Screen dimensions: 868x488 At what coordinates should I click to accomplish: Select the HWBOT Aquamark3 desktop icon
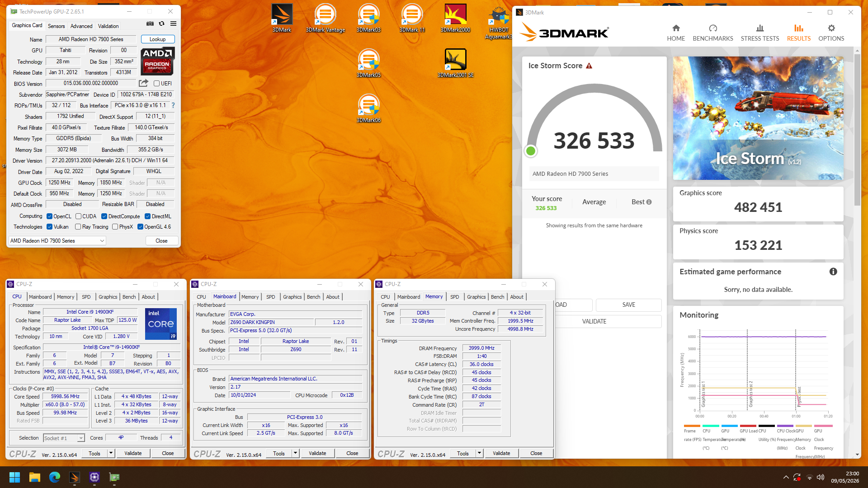pos(499,22)
